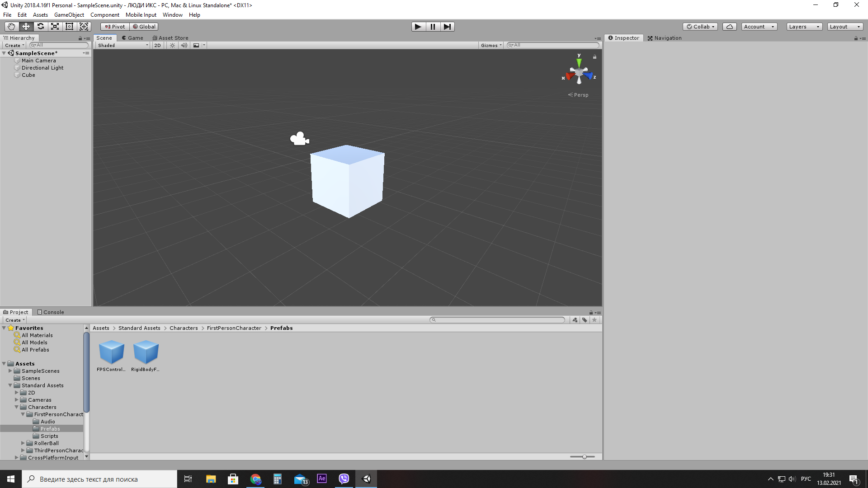The width and height of the screenshot is (868, 488).
Task: Open Project Create dropdown
Action: pyautogui.click(x=15, y=320)
